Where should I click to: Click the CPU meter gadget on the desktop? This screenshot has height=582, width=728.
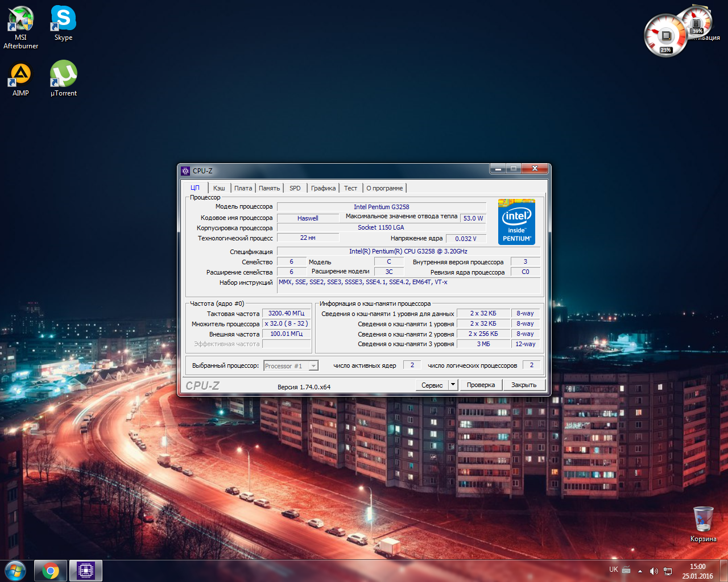click(x=666, y=36)
